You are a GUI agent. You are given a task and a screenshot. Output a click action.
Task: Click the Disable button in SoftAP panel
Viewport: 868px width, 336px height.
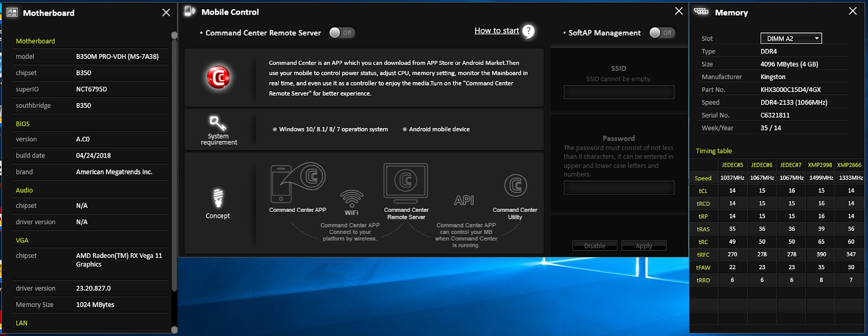595,245
